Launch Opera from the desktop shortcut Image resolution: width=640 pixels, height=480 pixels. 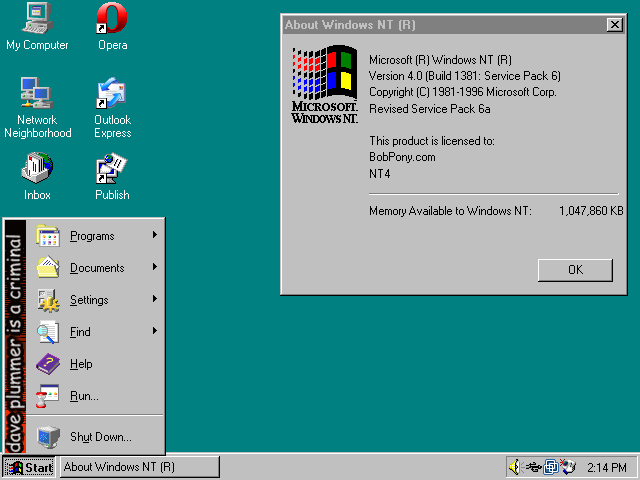pyautogui.click(x=112, y=19)
